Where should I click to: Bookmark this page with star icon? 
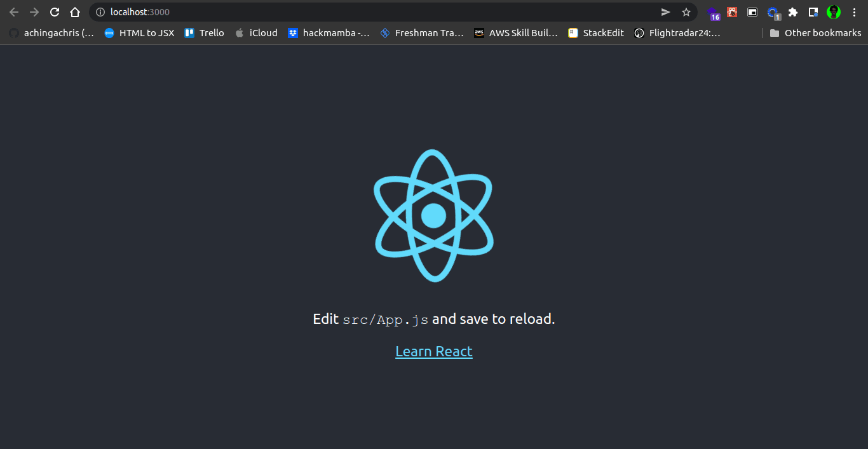point(686,12)
